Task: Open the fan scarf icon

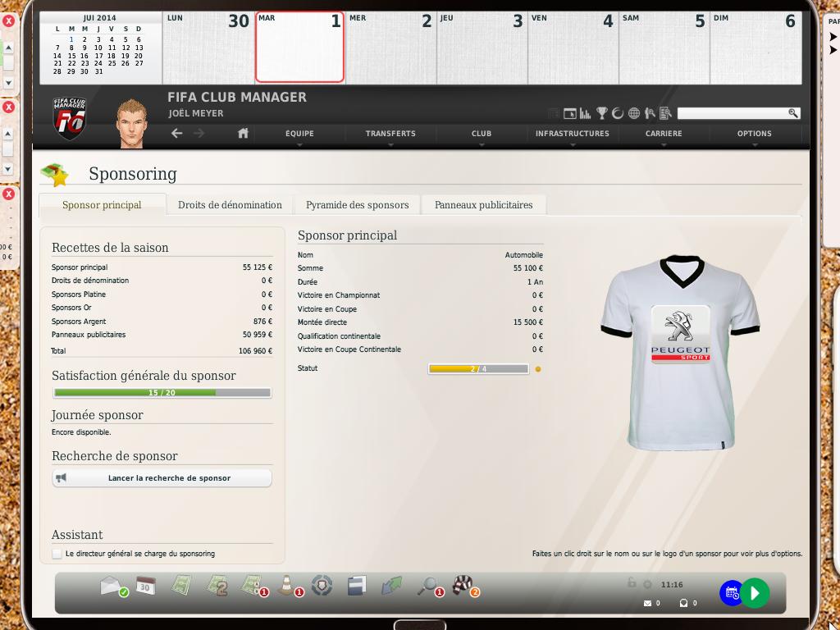Action: click(x=464, y=586)
